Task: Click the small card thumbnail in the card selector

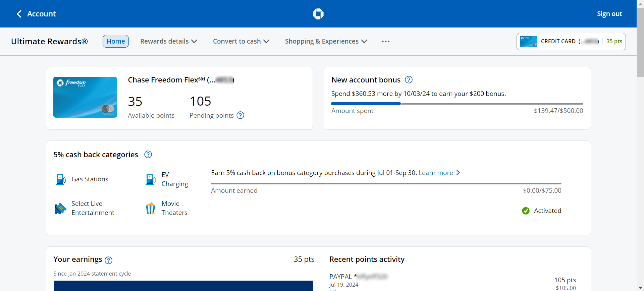Action: (529, 42)
